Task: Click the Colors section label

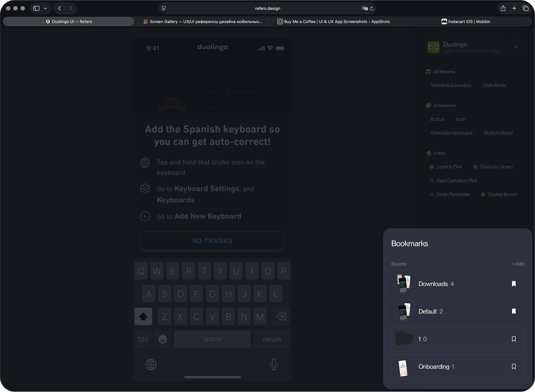Action: (439, 153)
